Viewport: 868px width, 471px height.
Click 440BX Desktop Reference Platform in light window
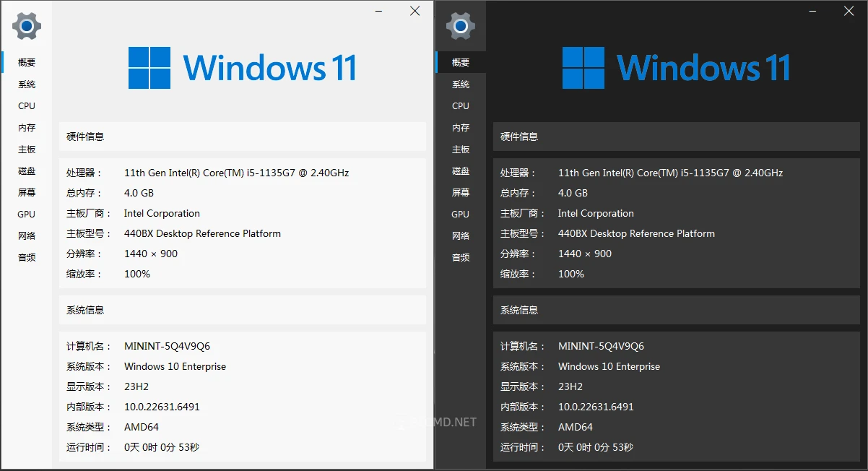202,234
